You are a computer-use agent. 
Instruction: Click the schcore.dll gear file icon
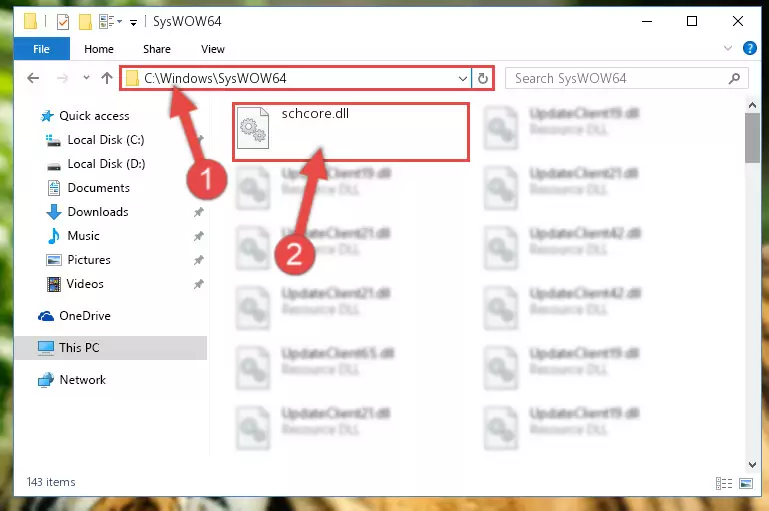tap(253, 128)
